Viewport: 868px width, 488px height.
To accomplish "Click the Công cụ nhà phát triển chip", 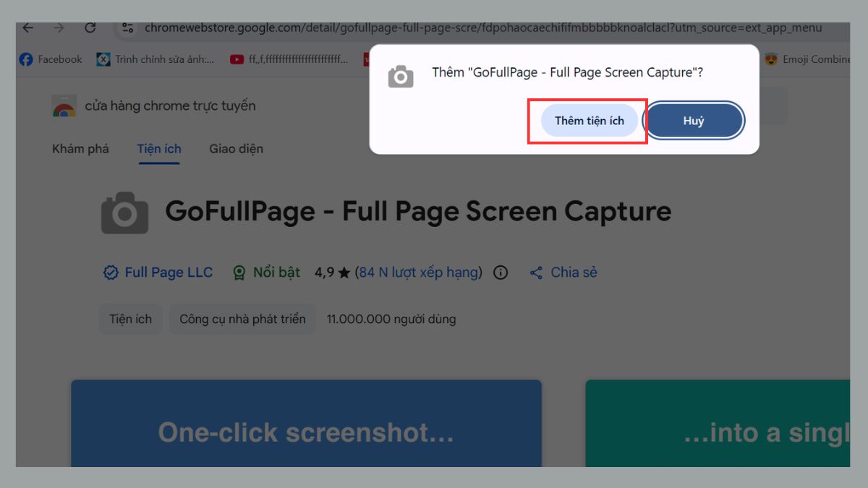I will tap(242, 319).
